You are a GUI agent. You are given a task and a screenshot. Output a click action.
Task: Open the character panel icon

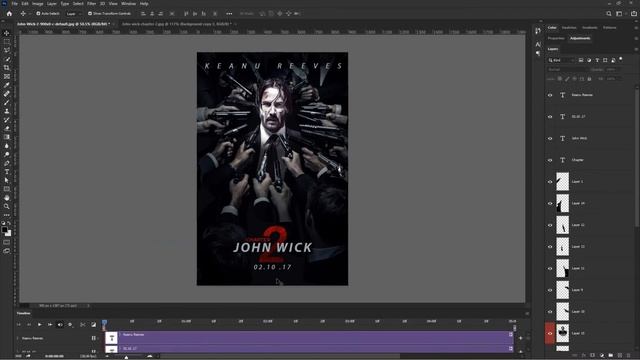tap(538, 44)
